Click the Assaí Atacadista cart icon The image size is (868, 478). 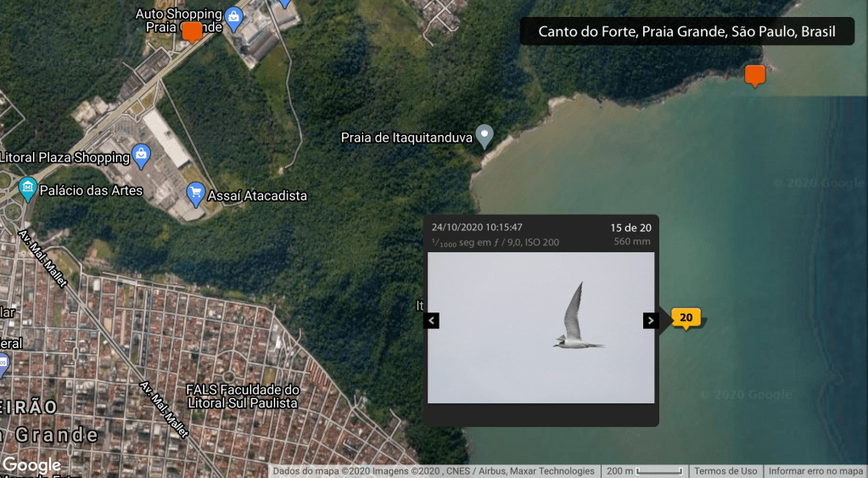(x=196, y=194)
